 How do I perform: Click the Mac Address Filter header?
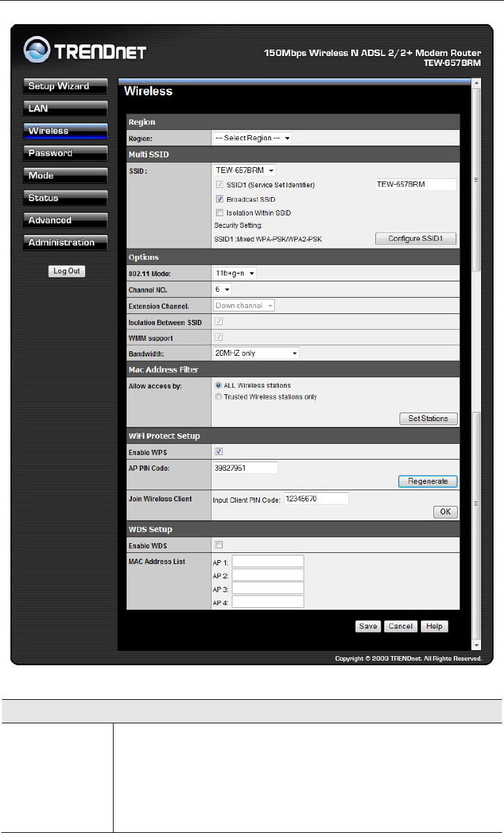click(294, 369)
